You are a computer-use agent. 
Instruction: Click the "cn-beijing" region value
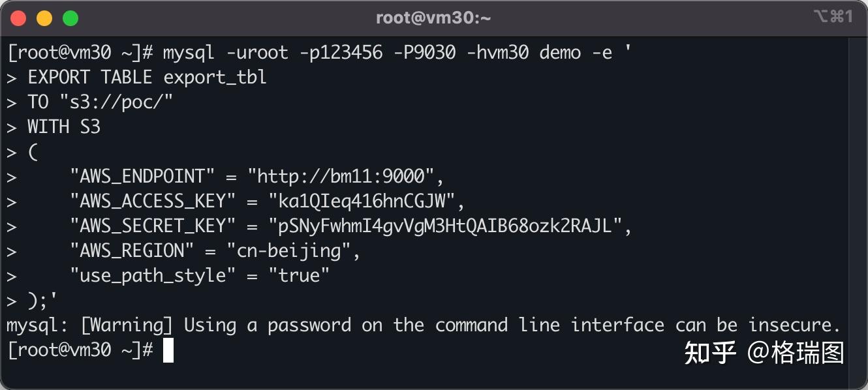pyautogui.click(x=289, y=250)
